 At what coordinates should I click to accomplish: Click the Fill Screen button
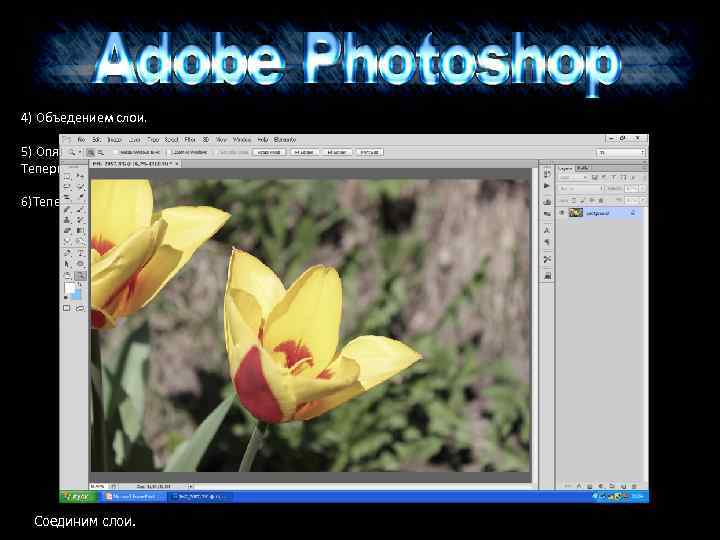click(337, 152)
